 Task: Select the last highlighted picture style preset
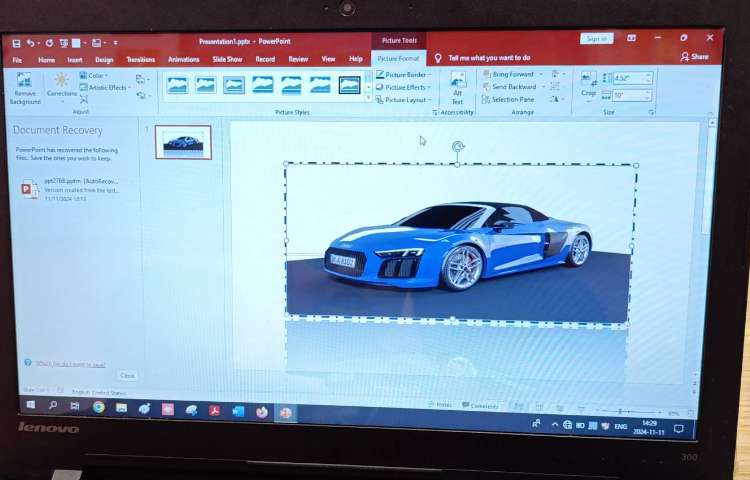(349, 85)
